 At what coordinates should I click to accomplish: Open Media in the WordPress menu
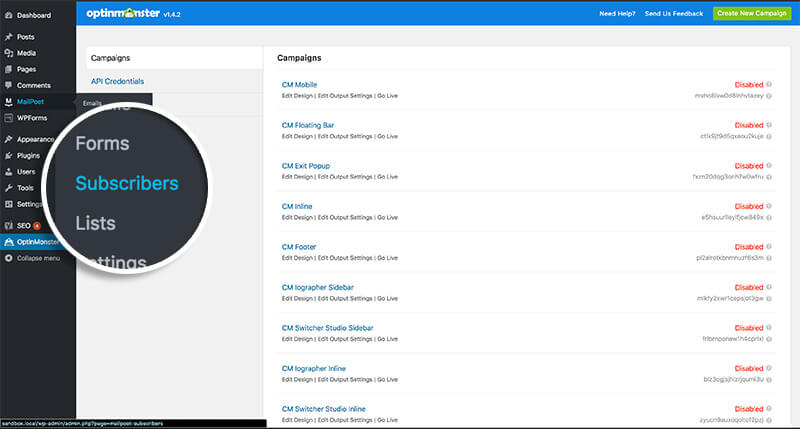[x=27, y=53]
